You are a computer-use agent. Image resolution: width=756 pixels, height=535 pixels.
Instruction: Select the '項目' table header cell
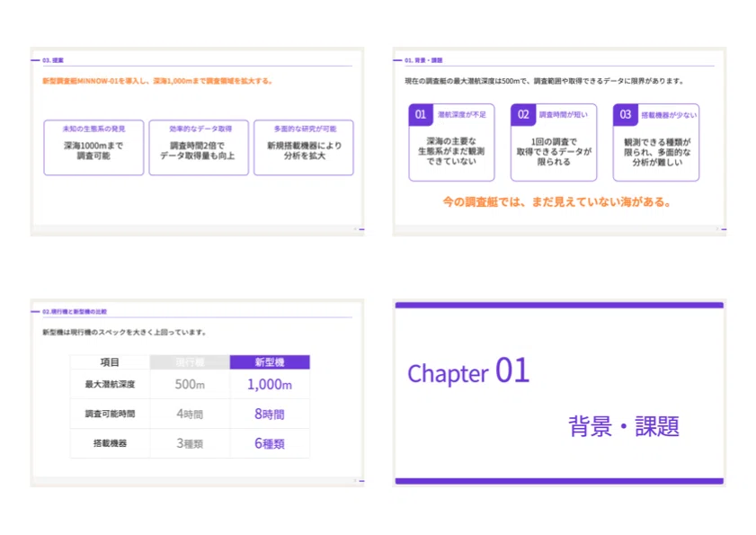coord(110,362)
